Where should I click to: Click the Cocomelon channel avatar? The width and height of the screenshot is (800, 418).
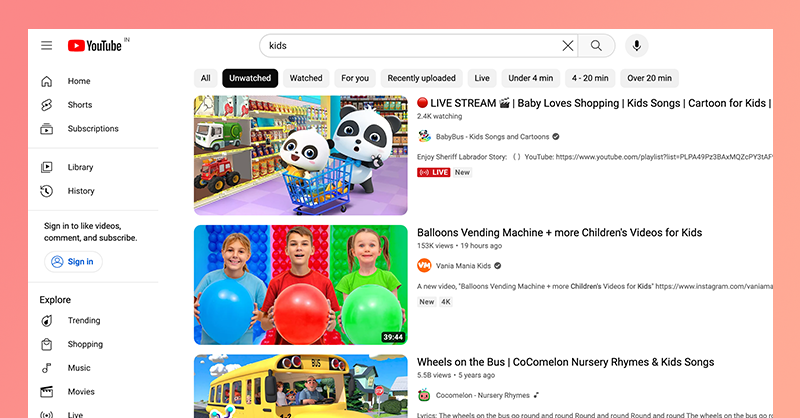point(424,395)
